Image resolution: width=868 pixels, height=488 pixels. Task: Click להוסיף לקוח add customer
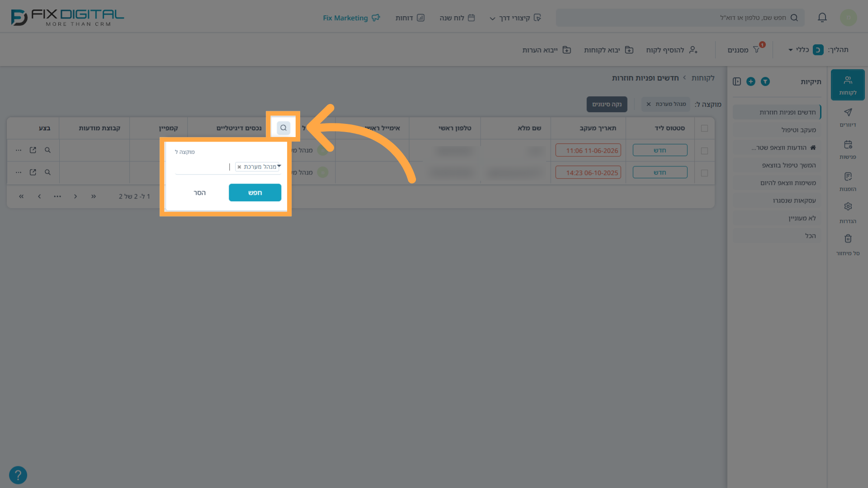[672, 50]
